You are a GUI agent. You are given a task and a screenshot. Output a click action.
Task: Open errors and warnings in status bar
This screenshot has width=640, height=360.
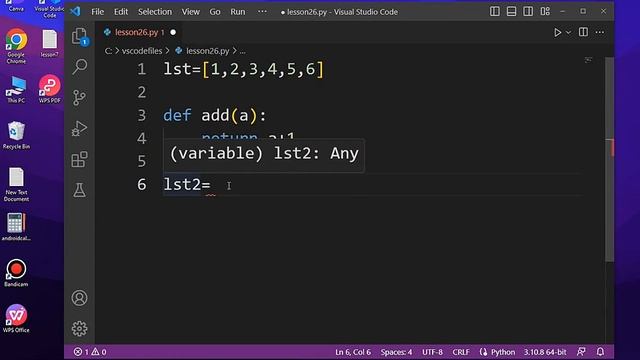tap(90, 352)
